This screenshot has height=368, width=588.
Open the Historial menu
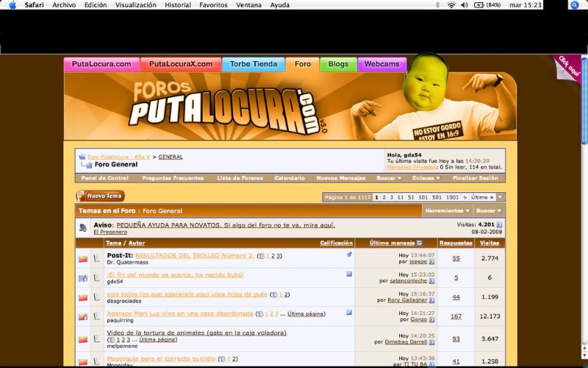178,5
